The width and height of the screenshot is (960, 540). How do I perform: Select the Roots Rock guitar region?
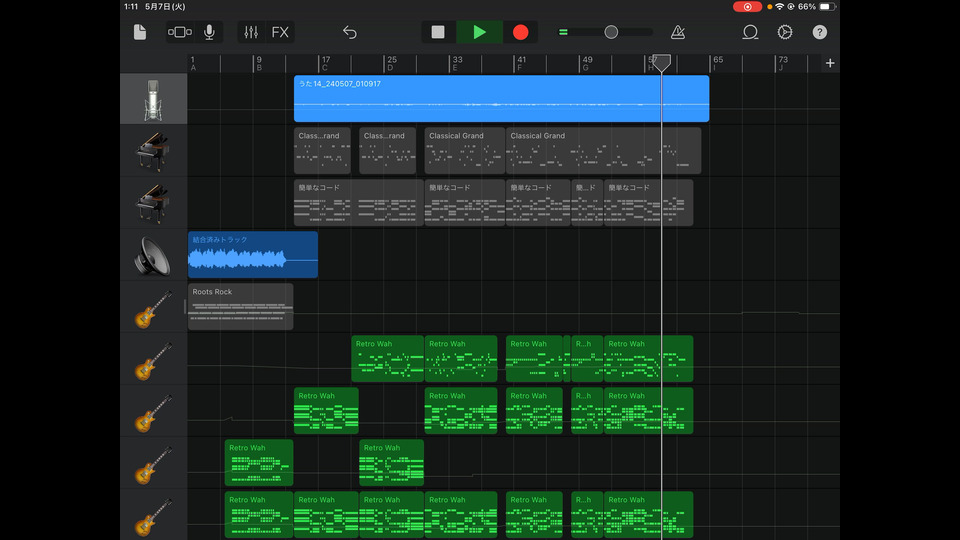[240, 306]
